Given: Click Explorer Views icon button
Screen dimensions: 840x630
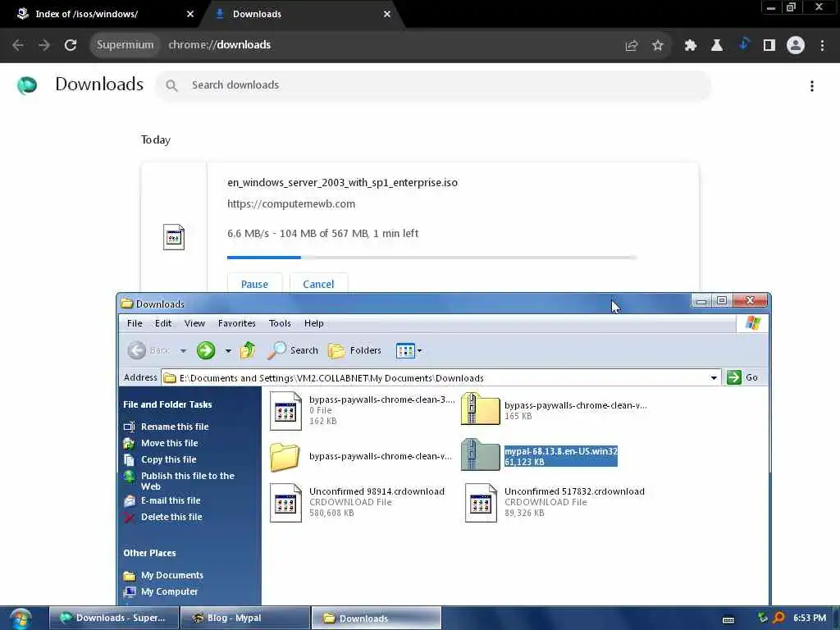Looking at the screenshot, I should pos(405,351).
